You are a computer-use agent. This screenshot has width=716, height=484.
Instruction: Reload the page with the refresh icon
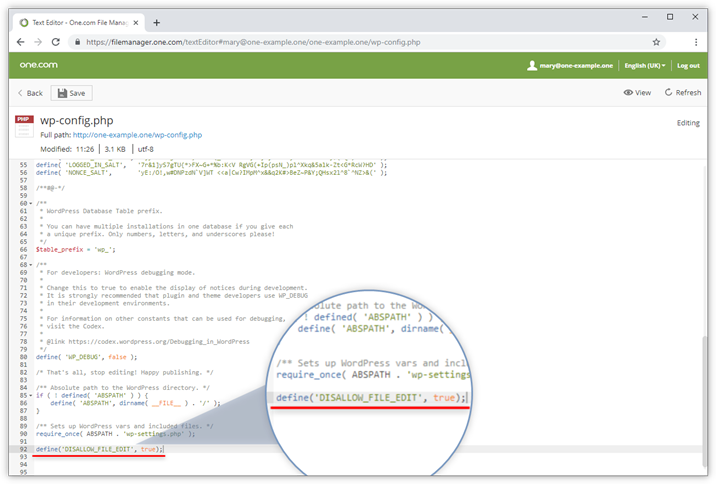pos(56,42)
